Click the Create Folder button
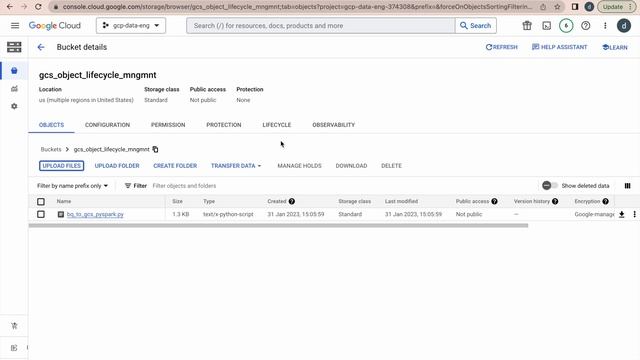Viewport: 640px width, 360px height. (x=175, y=166)
